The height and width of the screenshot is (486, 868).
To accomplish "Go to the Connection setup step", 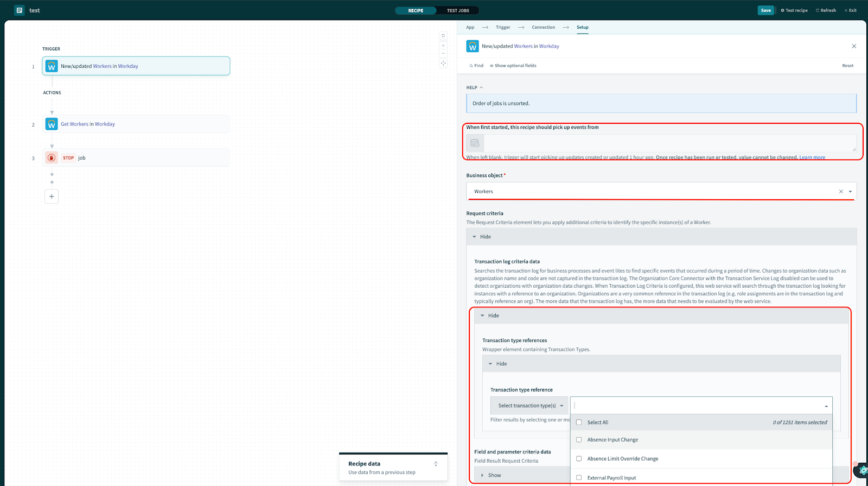I will [x=543, y=27].
